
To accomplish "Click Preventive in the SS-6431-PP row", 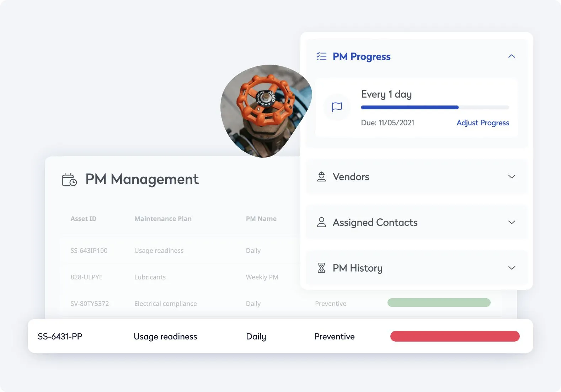I will pos(335,337).
